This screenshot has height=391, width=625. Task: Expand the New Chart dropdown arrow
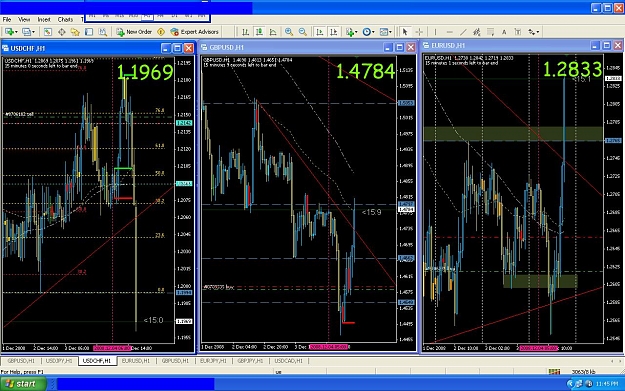point(15,32)
